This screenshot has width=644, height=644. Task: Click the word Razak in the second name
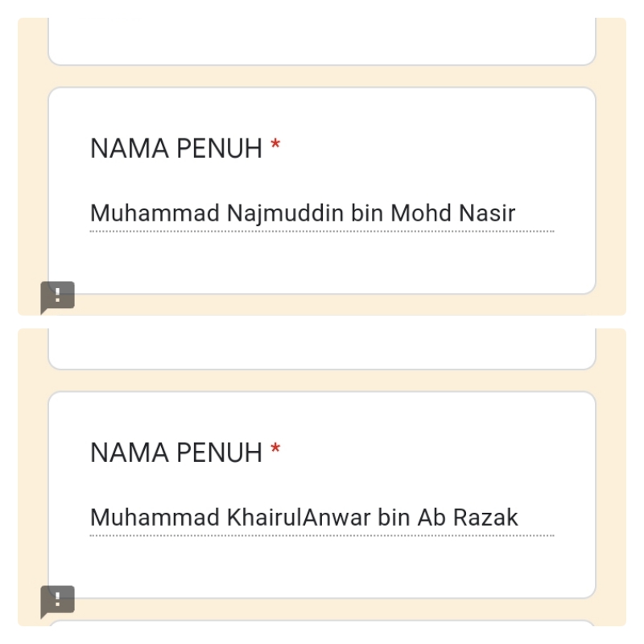[x=485, y=518]
